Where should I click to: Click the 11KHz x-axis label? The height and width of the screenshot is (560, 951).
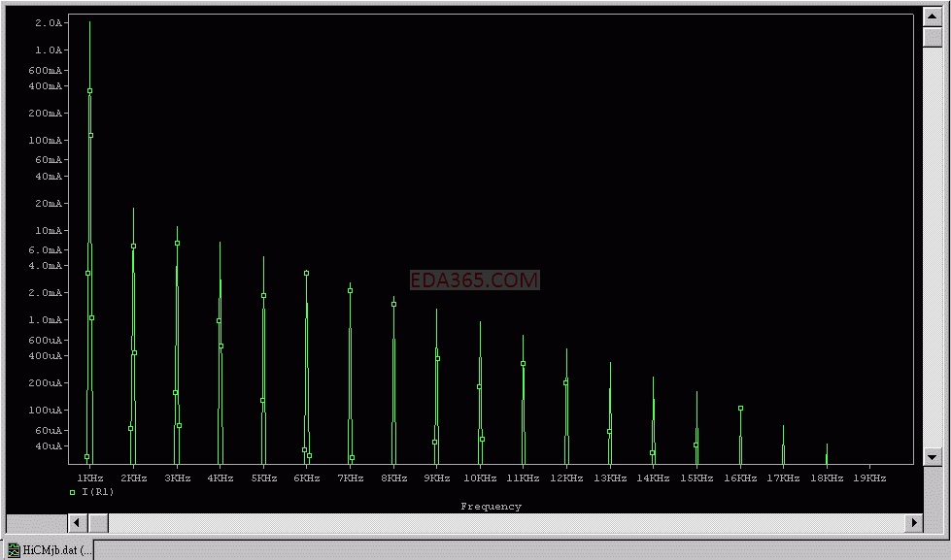[x=523, y=478]
